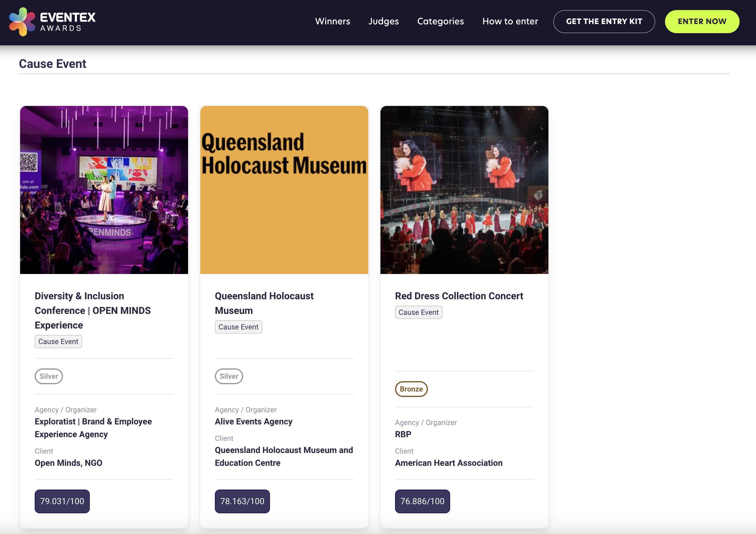Click Cause Event tag on Queensland card

[x=238, y=327]
